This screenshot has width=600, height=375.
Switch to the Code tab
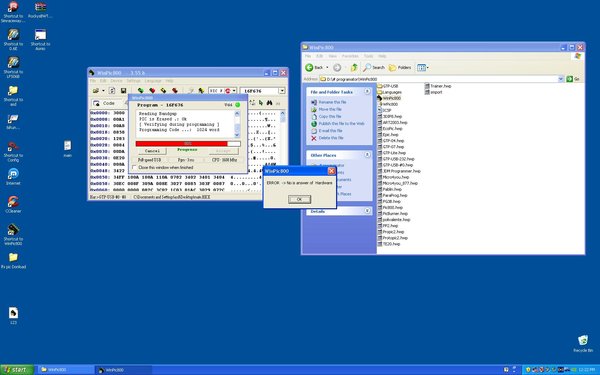[105, 103]
